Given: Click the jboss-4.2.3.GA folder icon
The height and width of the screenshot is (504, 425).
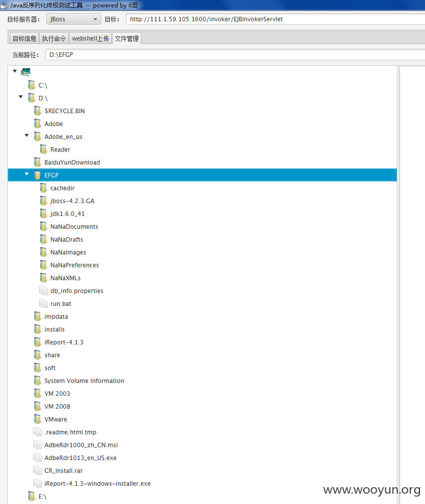Looking at the screenshot, I should point(43,201).
